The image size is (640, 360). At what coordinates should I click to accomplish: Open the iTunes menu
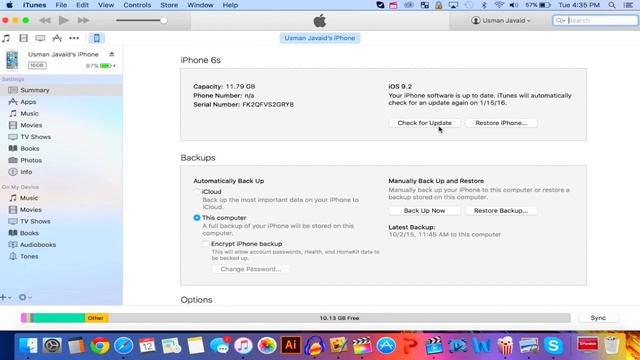coord(34,5)
